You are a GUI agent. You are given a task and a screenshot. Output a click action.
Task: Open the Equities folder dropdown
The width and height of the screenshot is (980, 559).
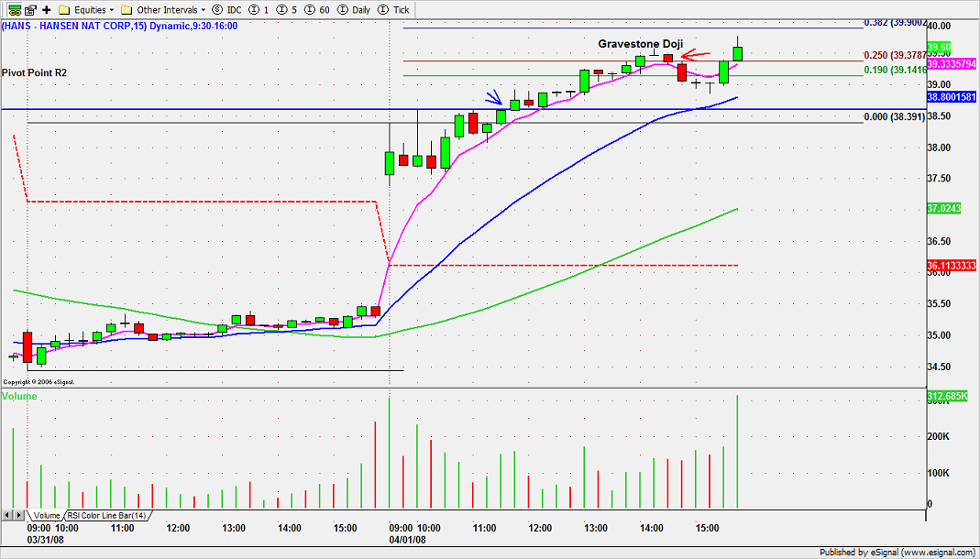point(87,10)
